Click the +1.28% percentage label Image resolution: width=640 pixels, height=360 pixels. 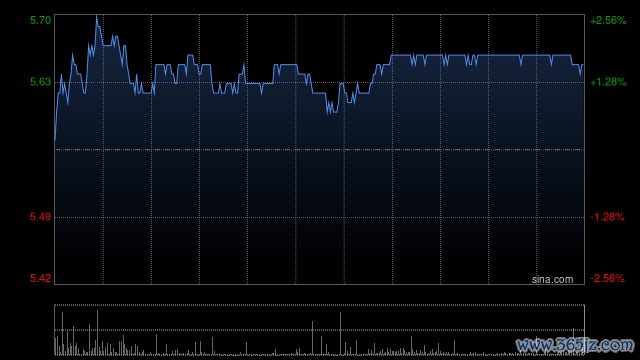(608, 82)
